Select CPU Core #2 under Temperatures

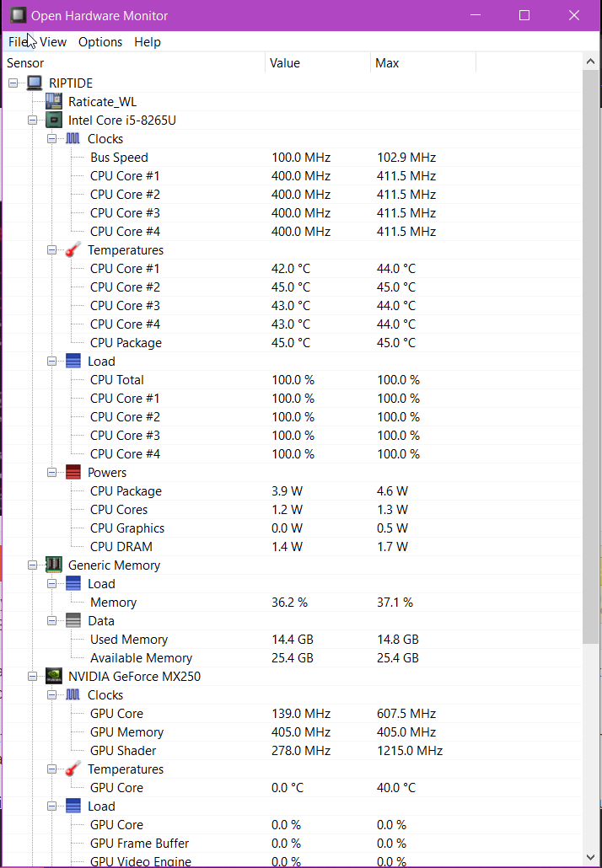(x=293, y=287)
